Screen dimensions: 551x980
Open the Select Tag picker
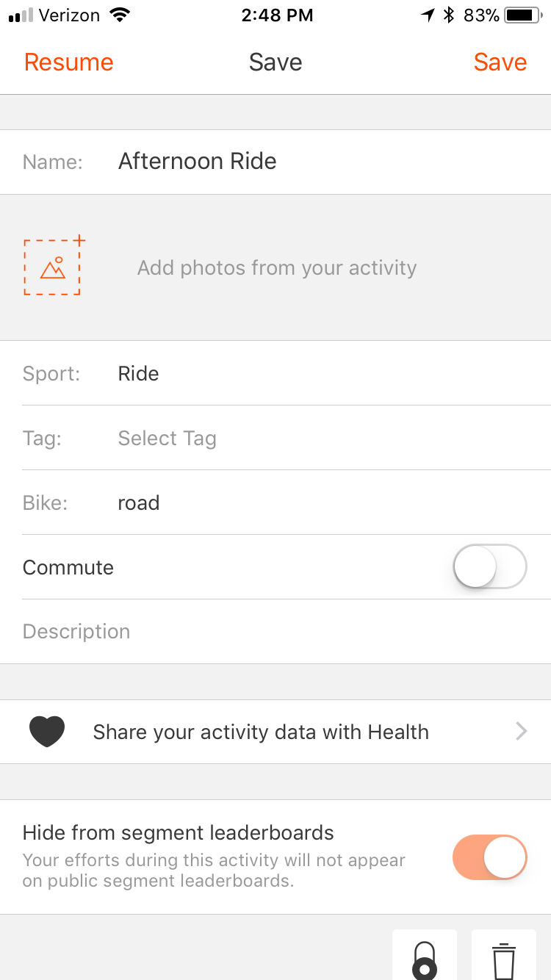click(275, 438)
